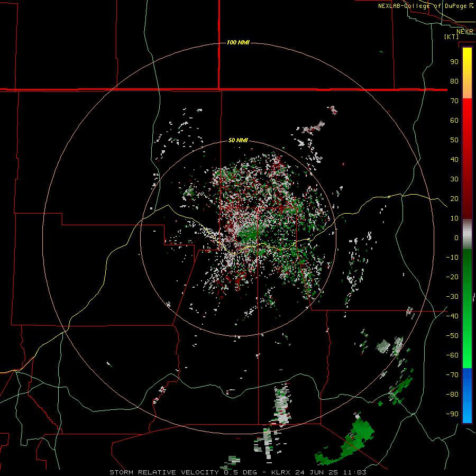Click the 90 value on velocity scale
The image size is (476, 476).
[454, 62]
